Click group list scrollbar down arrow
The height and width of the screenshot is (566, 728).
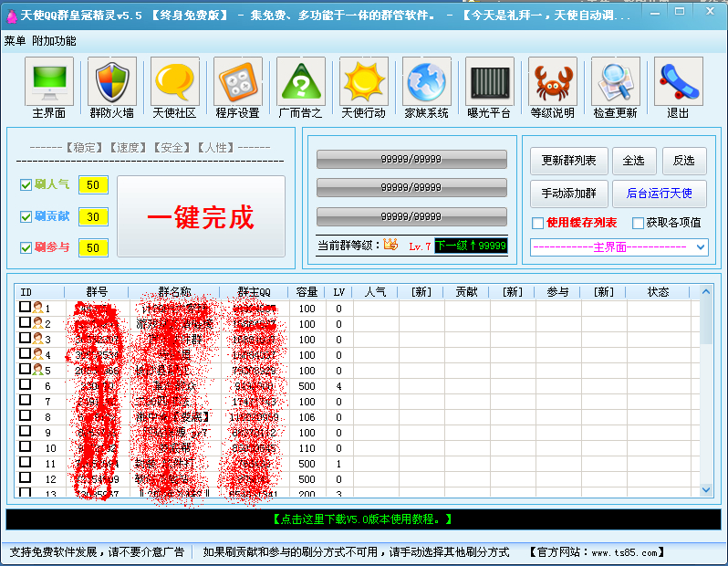(706, 490)
